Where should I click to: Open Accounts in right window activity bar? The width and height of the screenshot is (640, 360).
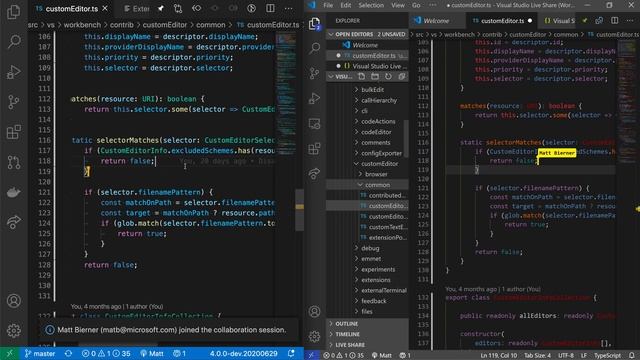coord(314,311)
